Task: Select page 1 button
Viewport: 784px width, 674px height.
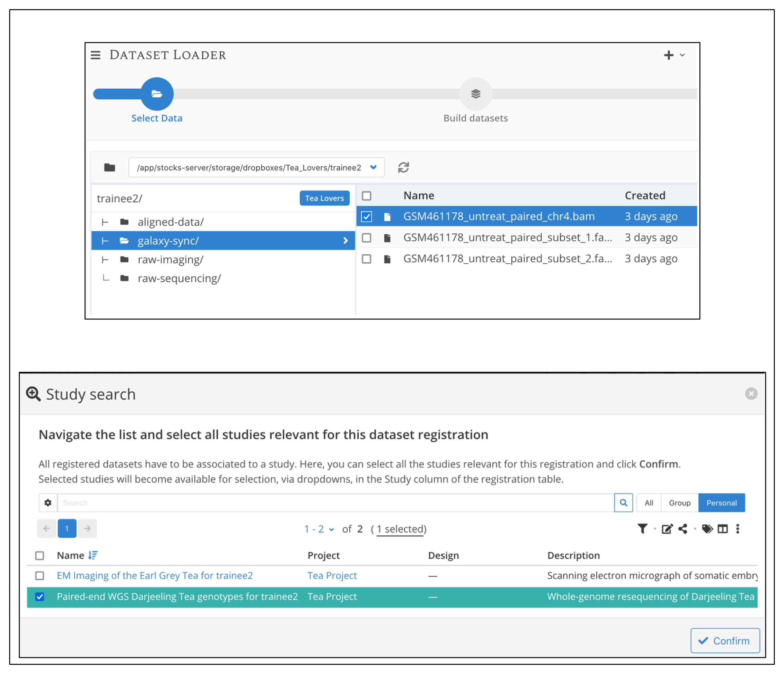Action: click(x=67, y=528)
